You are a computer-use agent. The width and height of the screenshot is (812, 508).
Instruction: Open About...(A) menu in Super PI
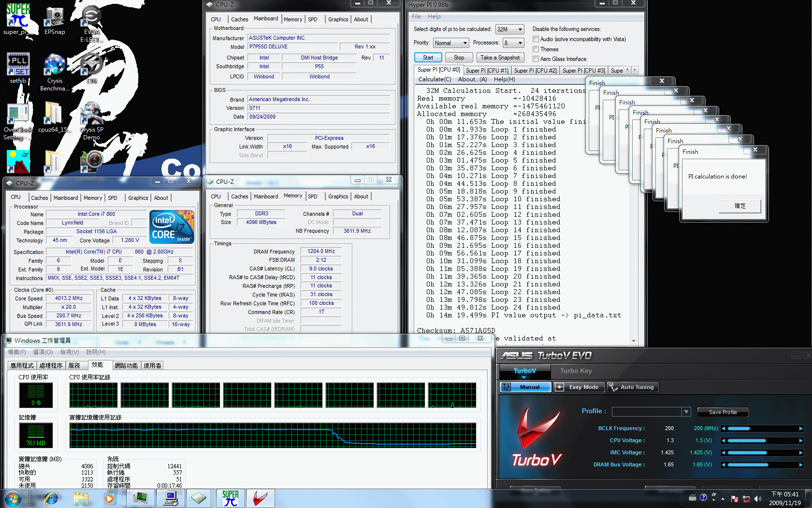(x=472, y=79)
